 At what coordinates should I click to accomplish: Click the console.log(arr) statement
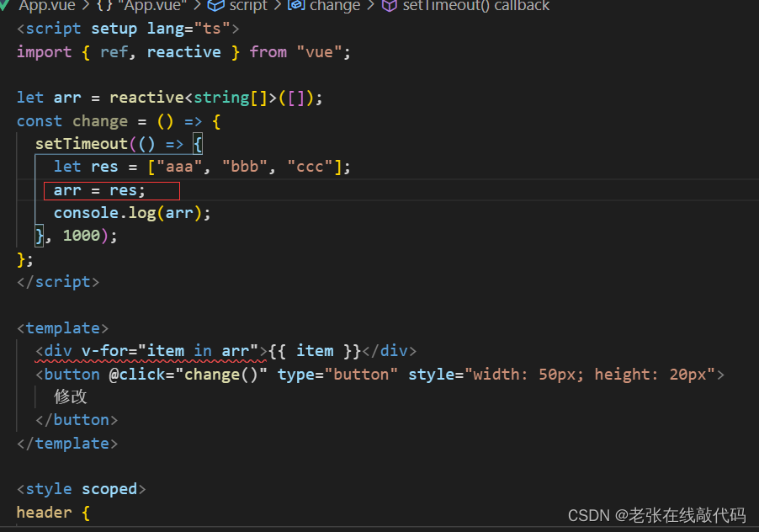[132, 213]
